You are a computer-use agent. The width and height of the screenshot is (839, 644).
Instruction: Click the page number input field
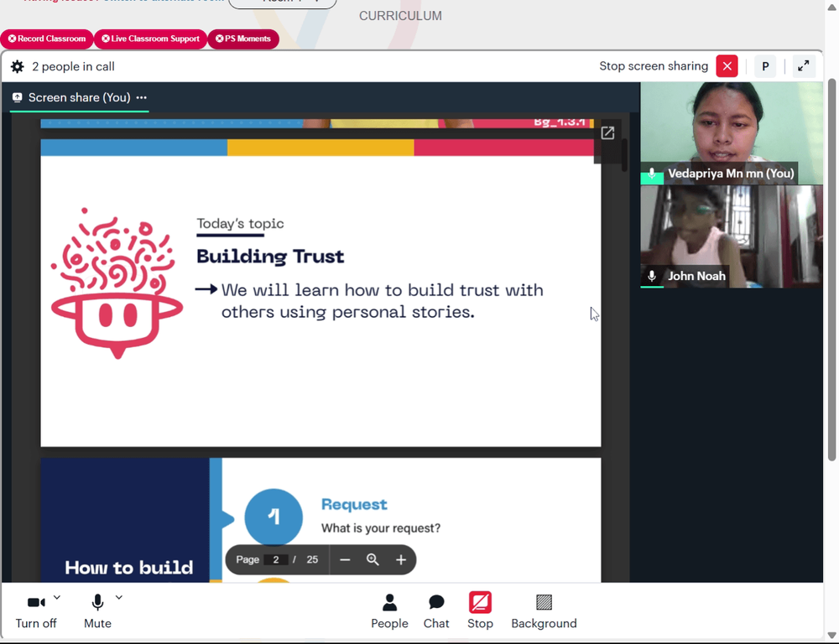[x=276, y=559]
